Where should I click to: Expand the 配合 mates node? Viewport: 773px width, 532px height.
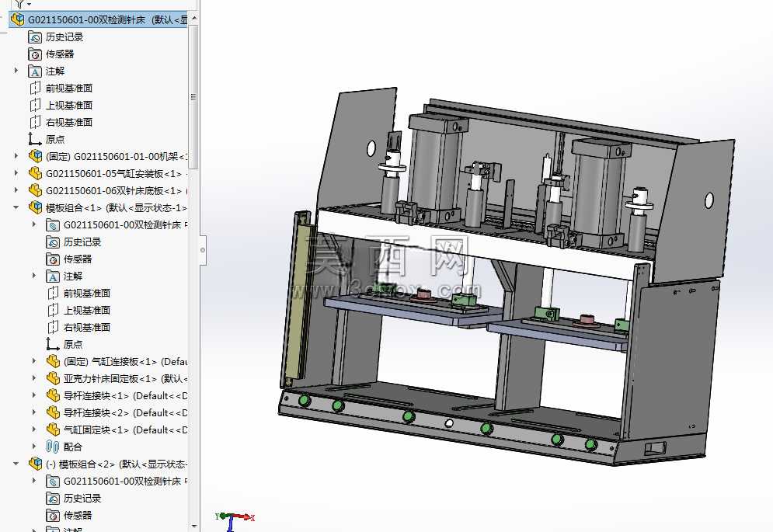[x=34, y=447]
